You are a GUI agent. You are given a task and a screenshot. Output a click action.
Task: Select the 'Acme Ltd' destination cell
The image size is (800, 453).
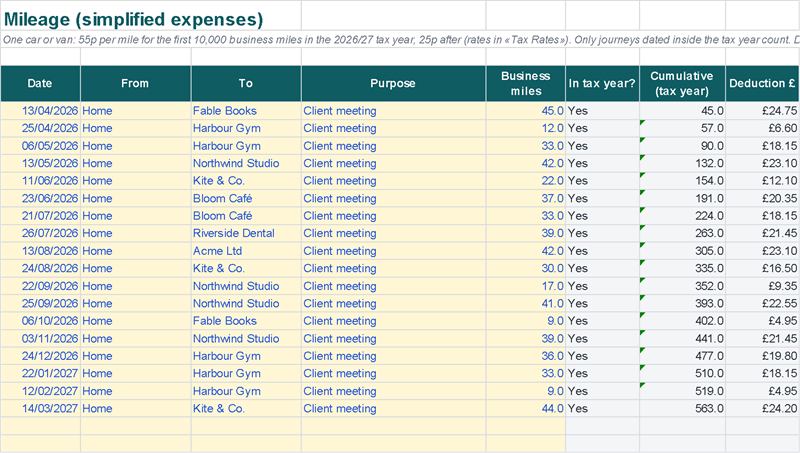coord(246,251)
